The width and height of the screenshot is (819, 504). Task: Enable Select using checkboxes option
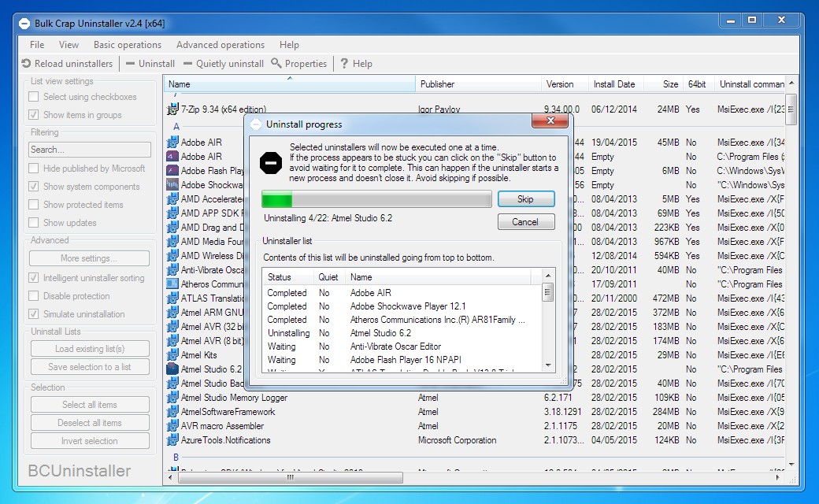coord(34,97)
